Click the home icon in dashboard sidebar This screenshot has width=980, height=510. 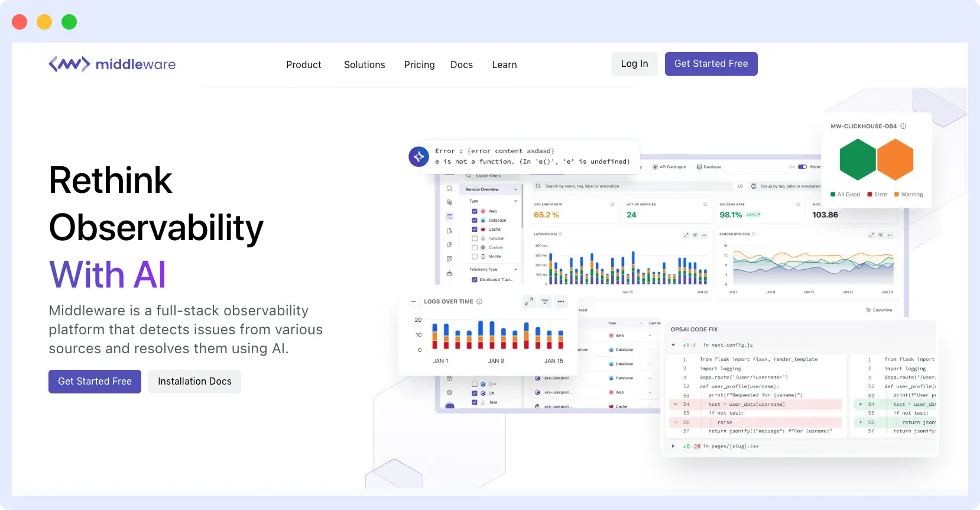[449, 188]
